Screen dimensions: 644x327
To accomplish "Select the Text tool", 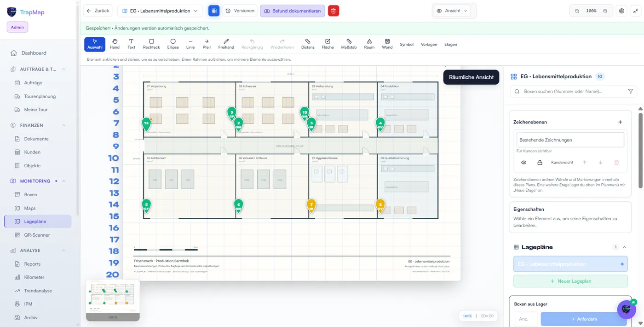I will coord(131,44).
